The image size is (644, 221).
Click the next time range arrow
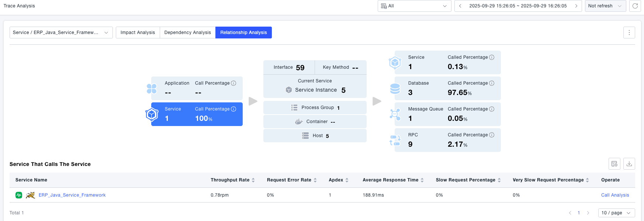tap(576, 6)
